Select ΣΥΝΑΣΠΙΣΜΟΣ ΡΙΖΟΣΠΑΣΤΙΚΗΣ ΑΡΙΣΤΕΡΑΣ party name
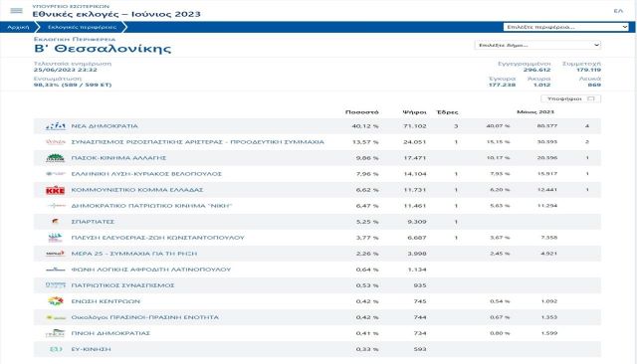The width and height of the screenshot is (637, 364). (x=197, y=142)
